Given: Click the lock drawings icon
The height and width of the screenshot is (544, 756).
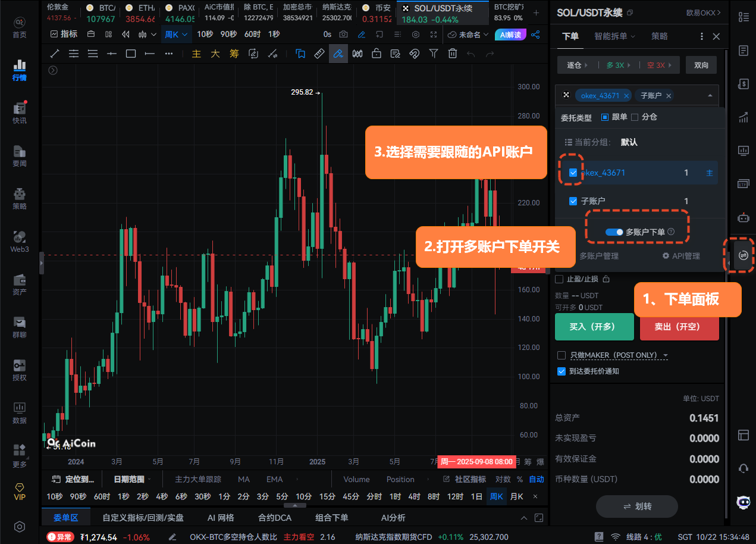Looking at the screenshot, I should tap(377, 54).
